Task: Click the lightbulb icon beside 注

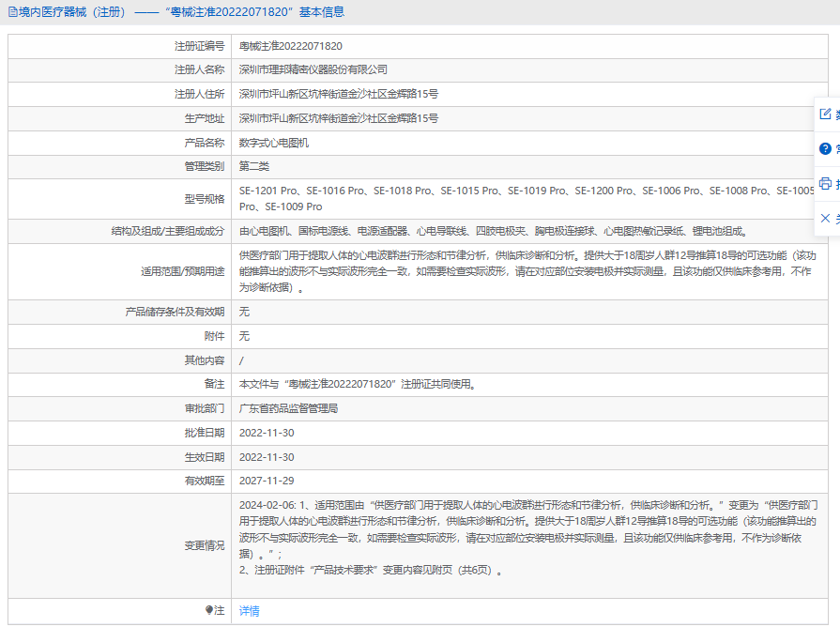Action: 209,610
